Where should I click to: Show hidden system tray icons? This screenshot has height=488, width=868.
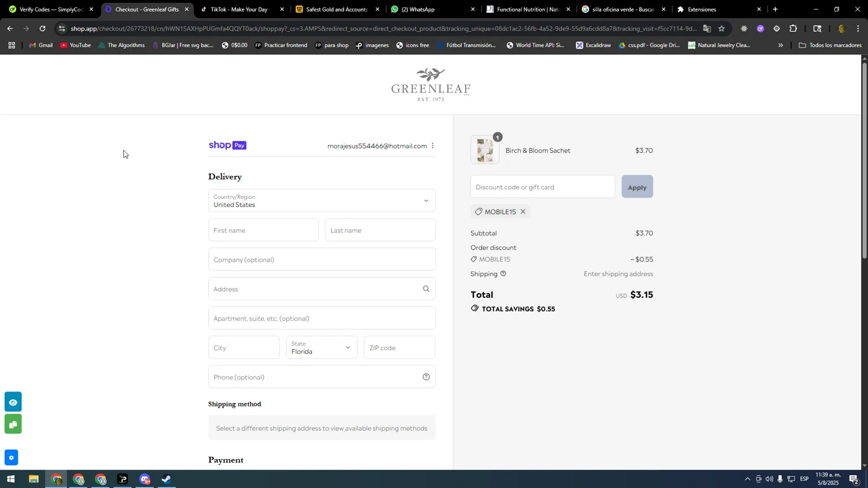coord(747,479)
